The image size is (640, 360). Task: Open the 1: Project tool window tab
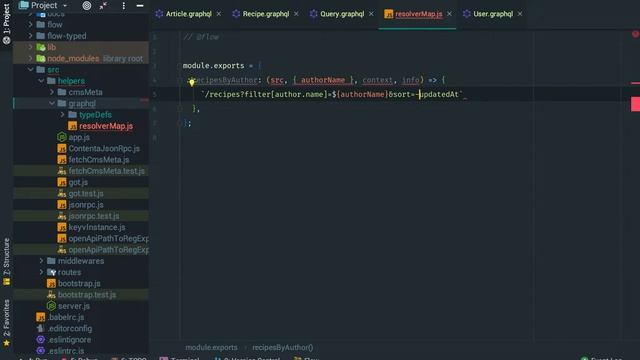pyautogui.click(x=6, y=24)
